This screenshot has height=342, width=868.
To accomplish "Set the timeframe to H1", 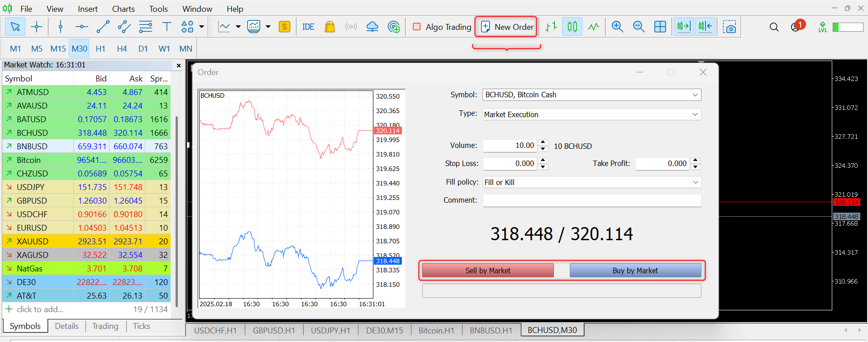I will point(100,48).
